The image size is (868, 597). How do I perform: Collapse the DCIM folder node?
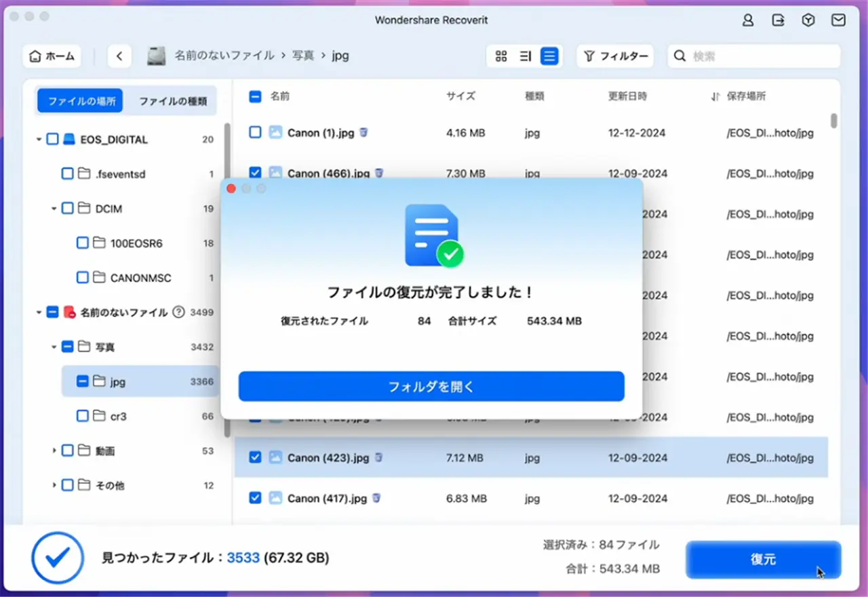[x=54, y=209]
